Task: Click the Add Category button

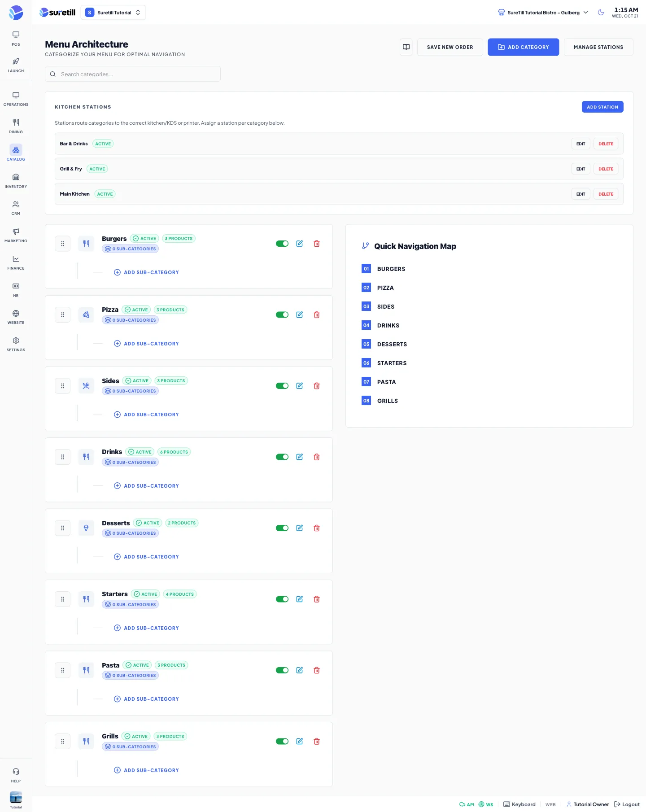Action: 524,47
